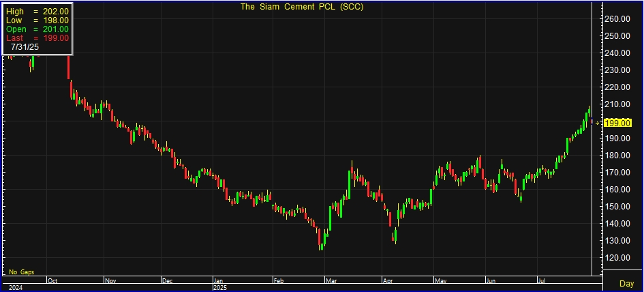Click the Feb label on the time axis
The height and width of the screenshot is (292, 644).
coord(279,281)
